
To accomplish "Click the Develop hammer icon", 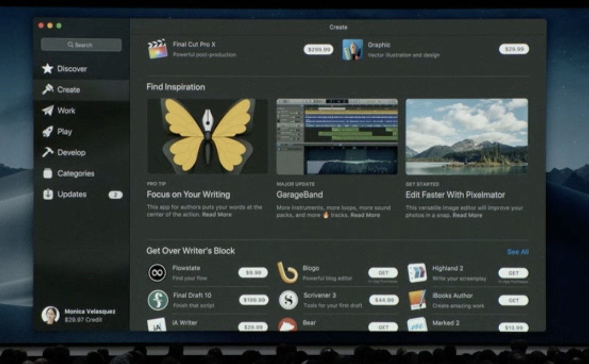I will coord(48,152).
